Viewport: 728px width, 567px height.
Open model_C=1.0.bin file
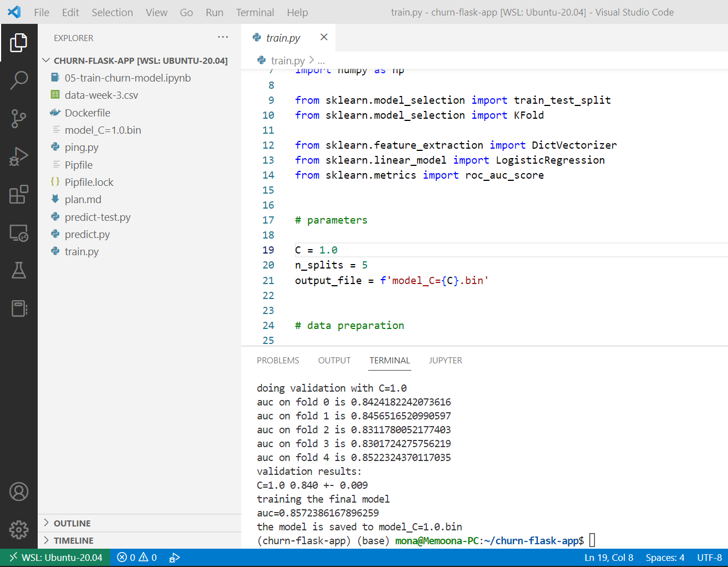[140, 130]
